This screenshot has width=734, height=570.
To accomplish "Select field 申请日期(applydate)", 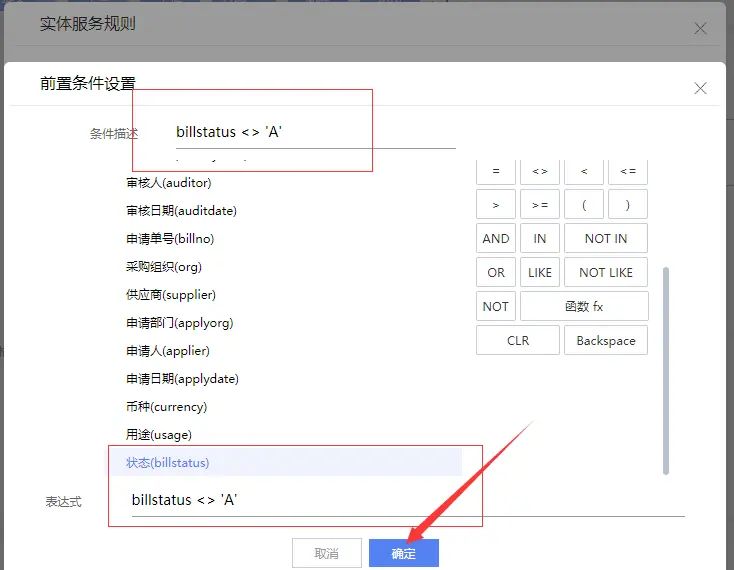I will [183, 379].
